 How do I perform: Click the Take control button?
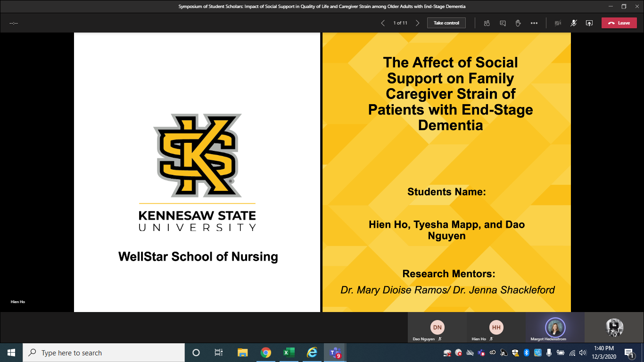446,23
